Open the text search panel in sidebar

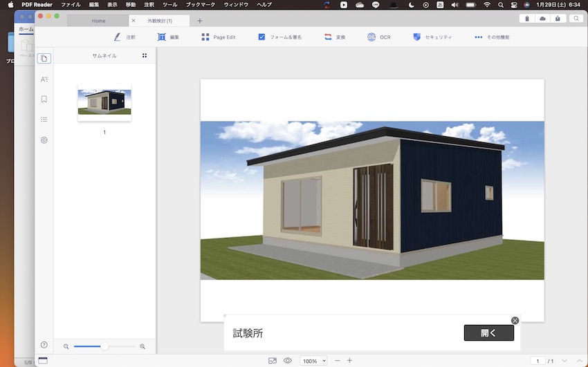(x=44, y=79)
